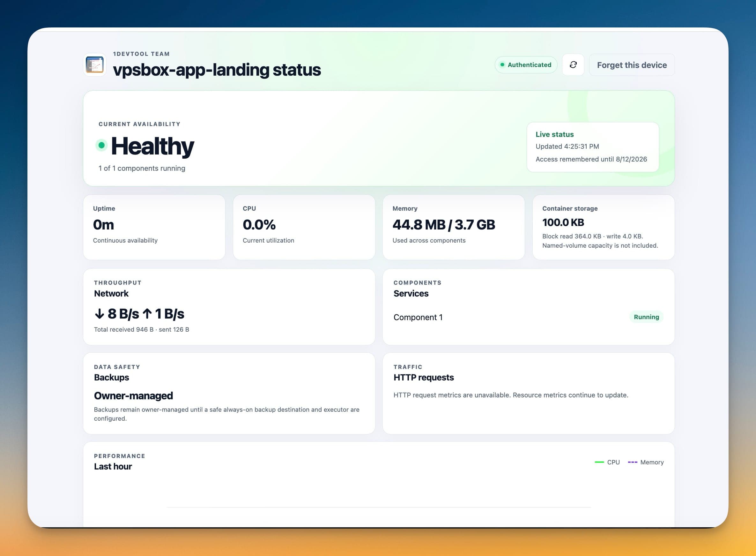Click the Block read 364.0 KB text

572,236
